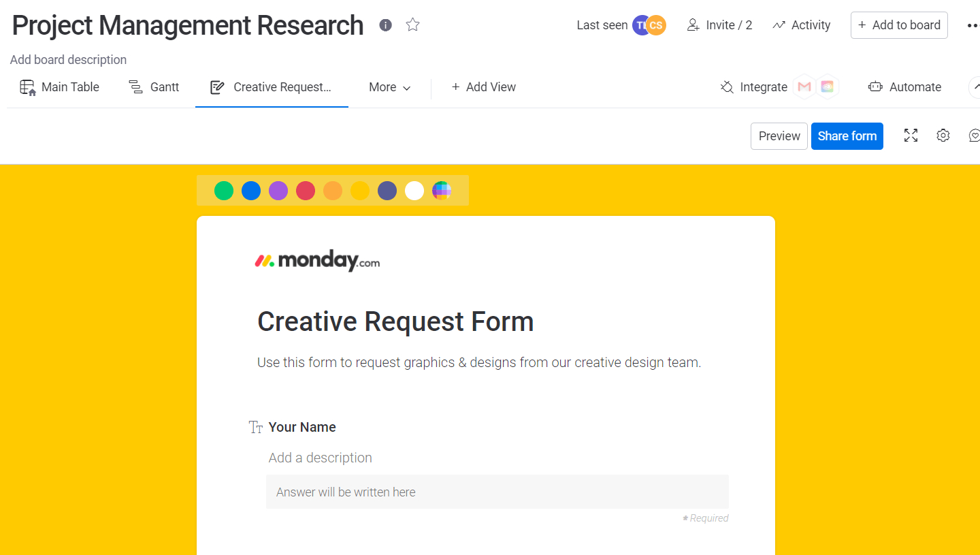Star the board as favorite
Screen dimensions: 980x555
(412, 25)
